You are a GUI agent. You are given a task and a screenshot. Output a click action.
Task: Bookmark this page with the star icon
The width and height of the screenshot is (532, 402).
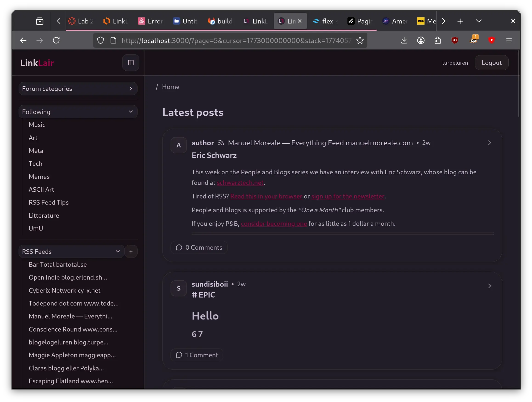pyautogui.click(x=360, y=40)
